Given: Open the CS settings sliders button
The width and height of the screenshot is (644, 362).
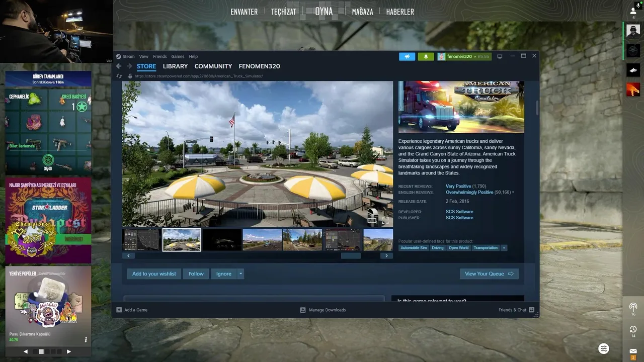Looking at the screenshot, I should pyautogui.click(x=604, y=348).
